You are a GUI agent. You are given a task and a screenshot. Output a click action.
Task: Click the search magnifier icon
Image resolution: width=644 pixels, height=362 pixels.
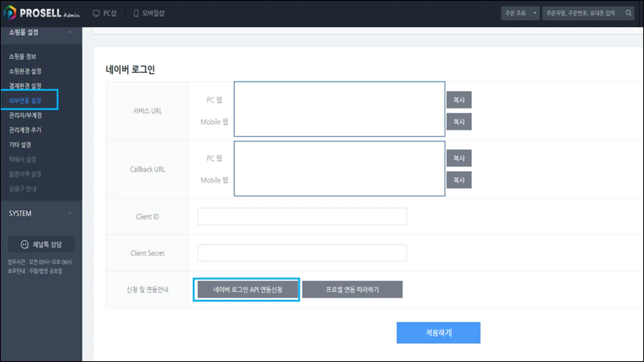click(629, 13)
